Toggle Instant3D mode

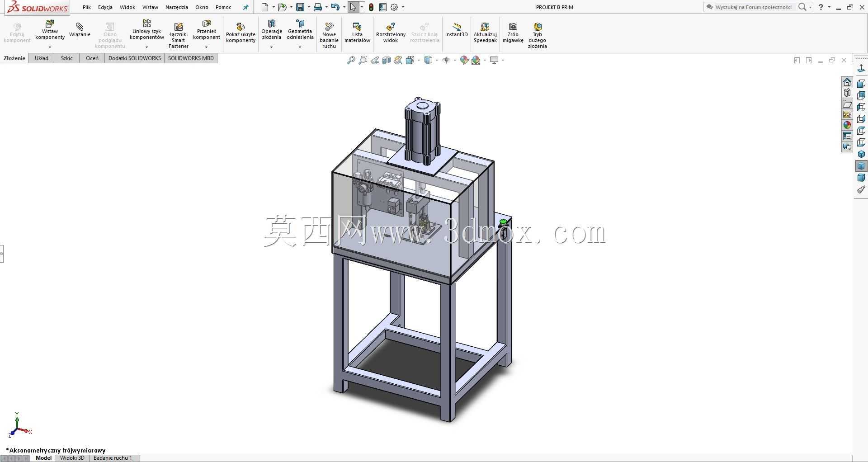click(456, 30)
